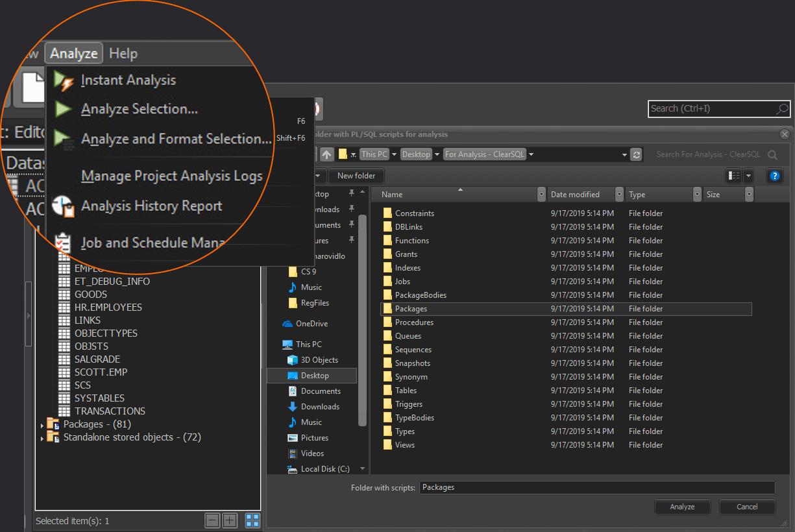The height and width of the screenshot is (532, 795).
Task: Select the Tables folder row
Action: [566, 391]
